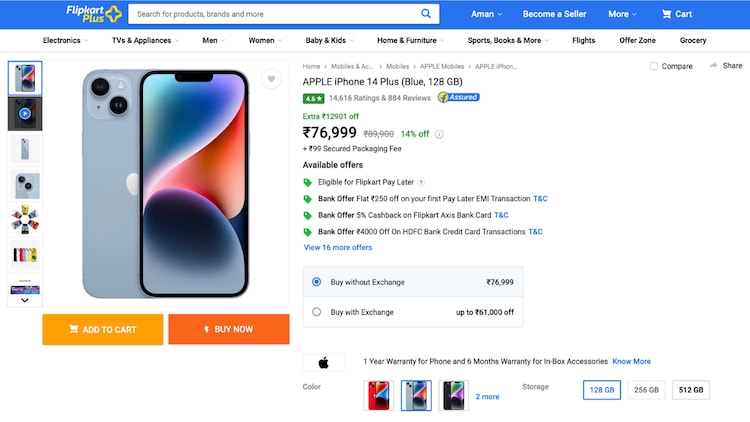Viewport: 750px width, 422px height.
Task: Open the Cart icon
Action: coord(676,14)
